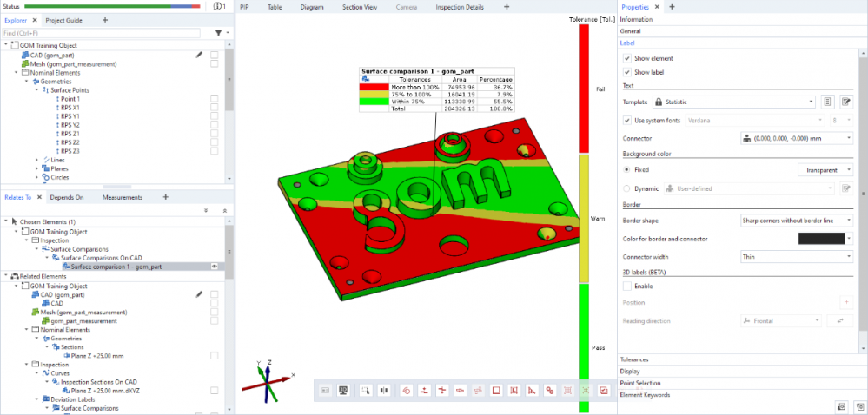The image size is (868, 415).
Task: Select the Dynamic background color radio button
Action: (x=627, y=188)
